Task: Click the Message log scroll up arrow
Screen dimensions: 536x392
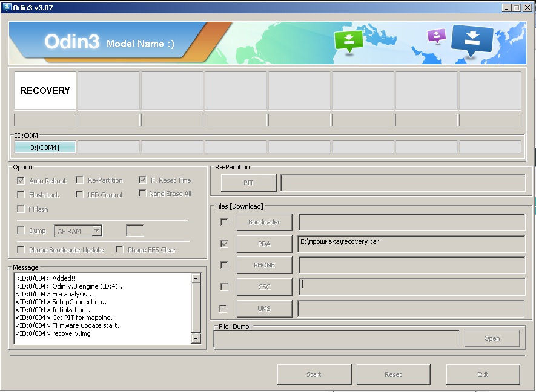Action: click(196, 278)
